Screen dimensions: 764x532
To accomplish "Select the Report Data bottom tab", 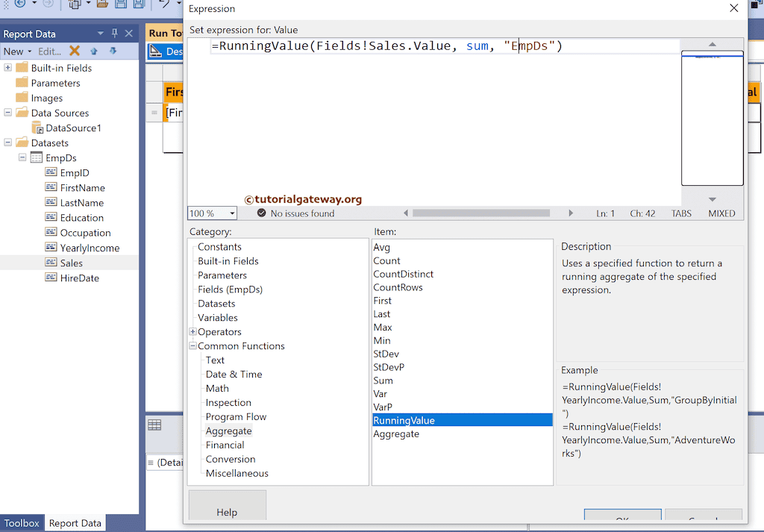I will pos(75,523).
